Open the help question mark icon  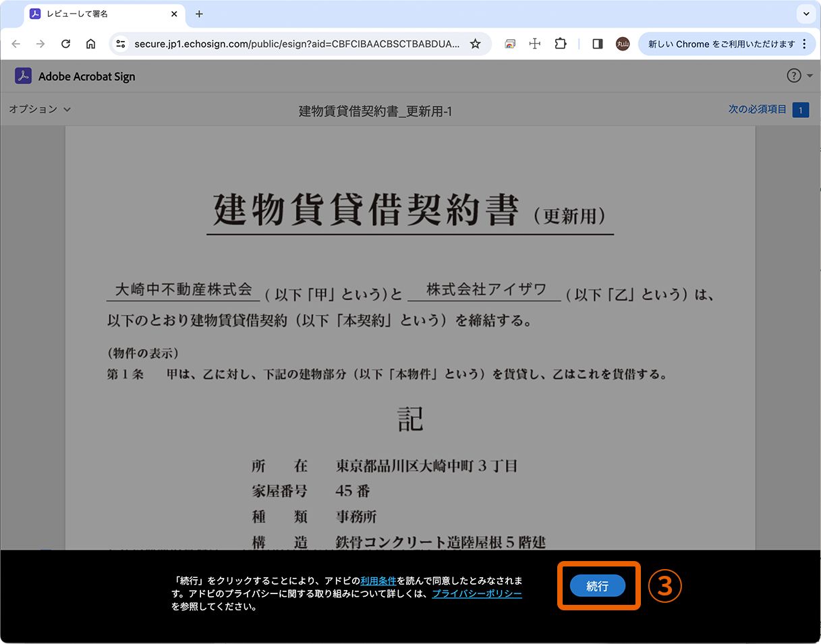point(794,76)
